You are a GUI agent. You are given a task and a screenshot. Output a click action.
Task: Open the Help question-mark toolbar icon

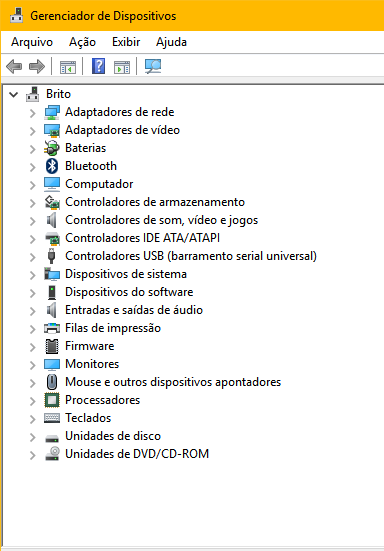coord(98,66)
